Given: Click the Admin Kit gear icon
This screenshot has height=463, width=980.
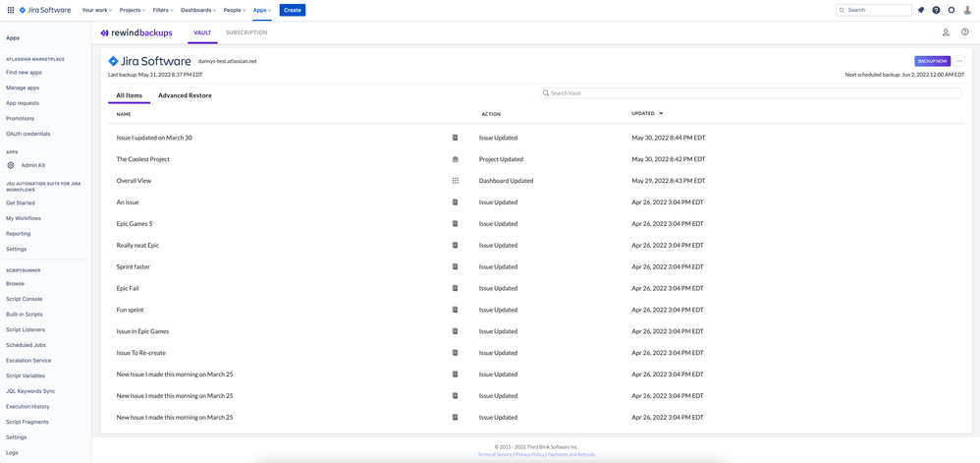Looking at the screenshot, I should click(11, 165).
